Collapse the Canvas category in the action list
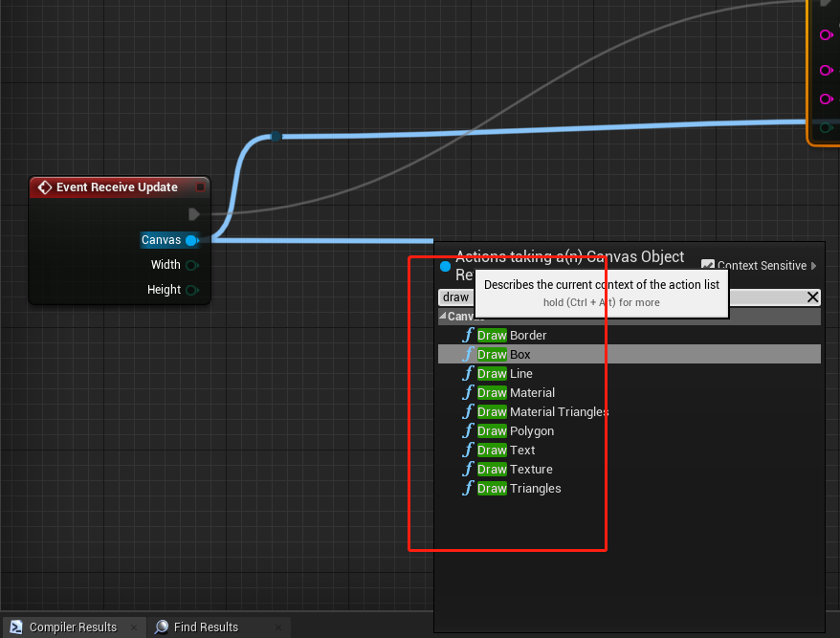 coord(442,316)
